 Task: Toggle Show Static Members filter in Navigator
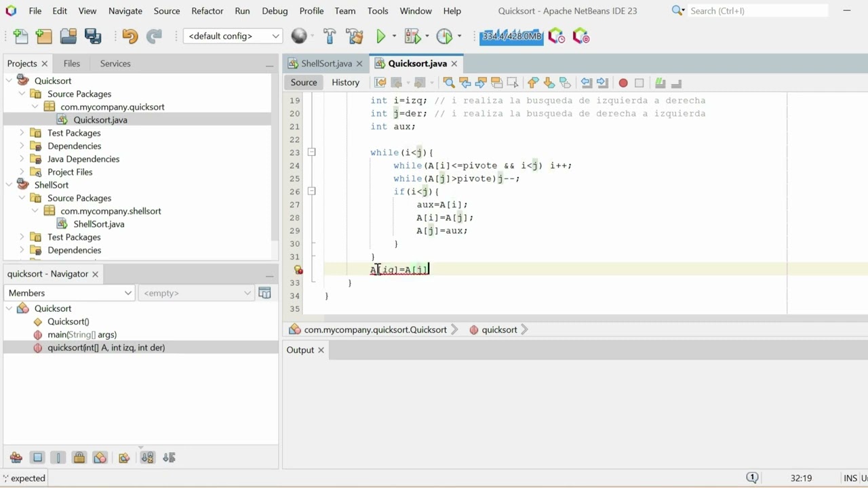(58, 457)
